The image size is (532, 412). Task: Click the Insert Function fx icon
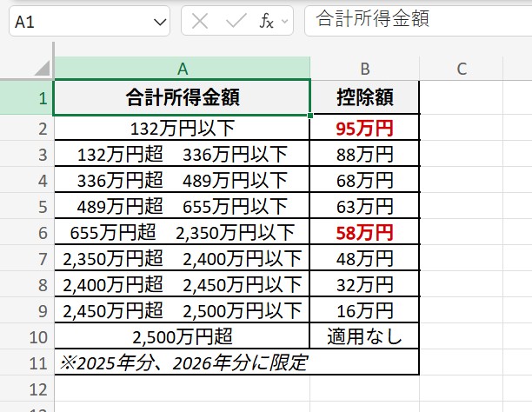[267, 22]
